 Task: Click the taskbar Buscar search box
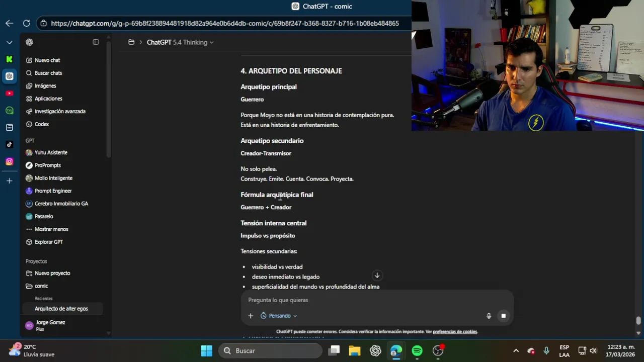(271, 350)
